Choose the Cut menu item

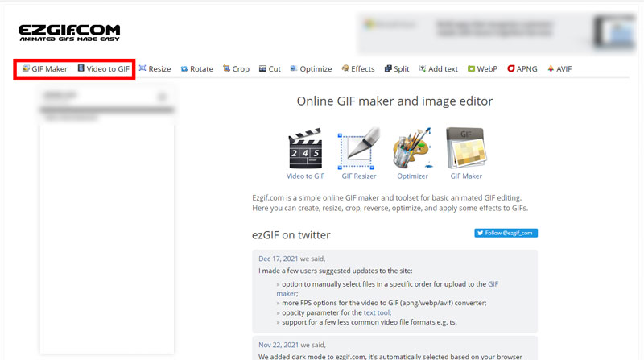[x=270, y=69]
